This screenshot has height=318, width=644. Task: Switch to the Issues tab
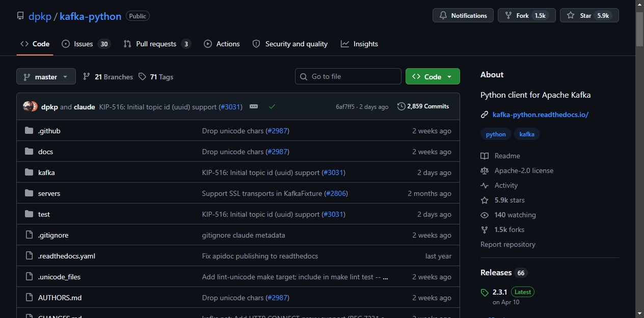tap(86, 44)
